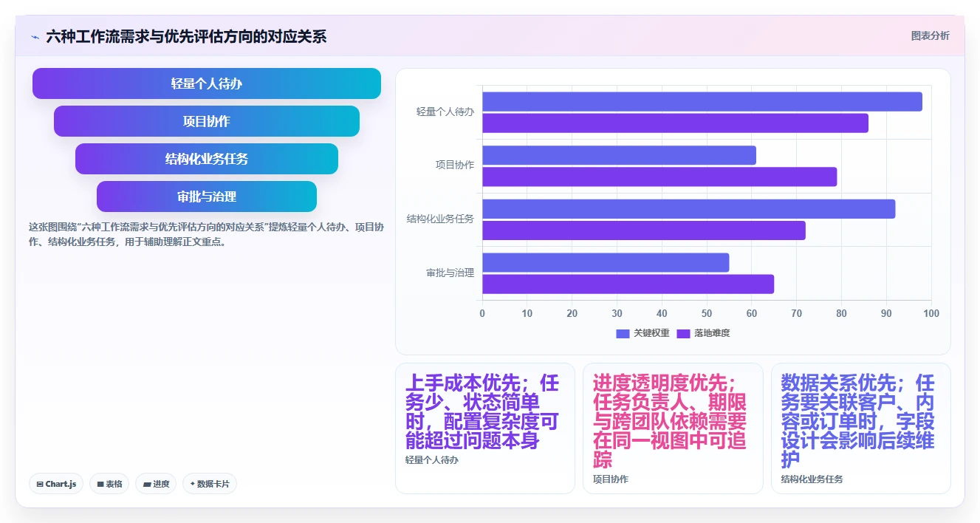Click the 结构化业务任务 axis label on the chart
The image size is (980, 523).
coord(440,219)
